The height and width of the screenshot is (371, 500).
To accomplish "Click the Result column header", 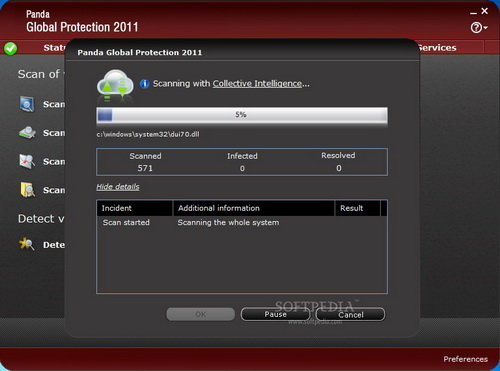I will coord(358,208).
